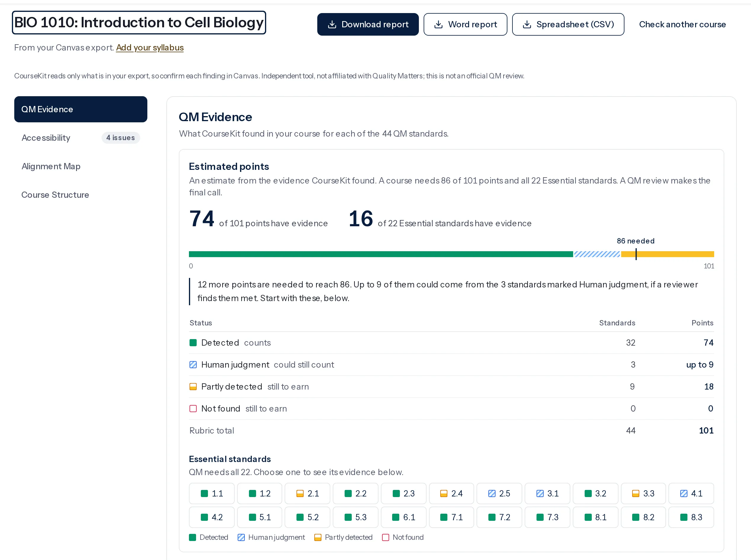Open standard 8.3 evidence
Viewport: 751px width, 560px height.
pyautogui.click(x=691, y=517)
